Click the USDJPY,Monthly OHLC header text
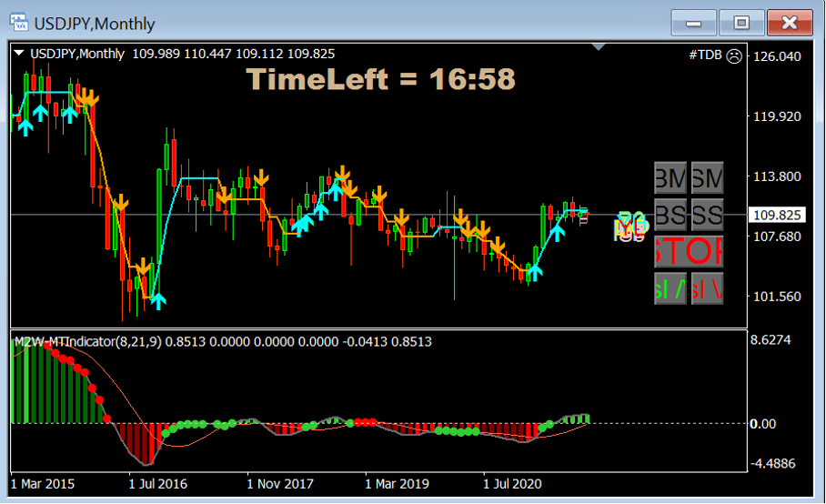Image resolution: width=826 pixels, height=504 pixels. coord(182,54)
